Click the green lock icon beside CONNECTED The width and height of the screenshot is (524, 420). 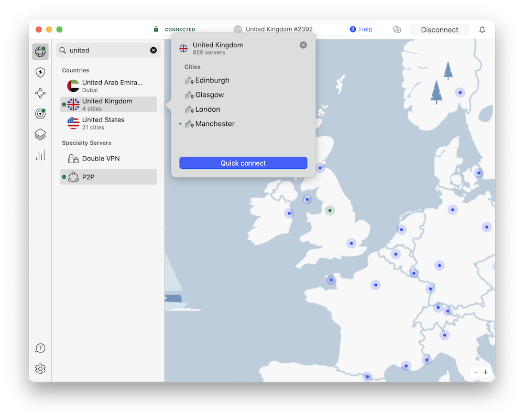click(x=156, y=29)
